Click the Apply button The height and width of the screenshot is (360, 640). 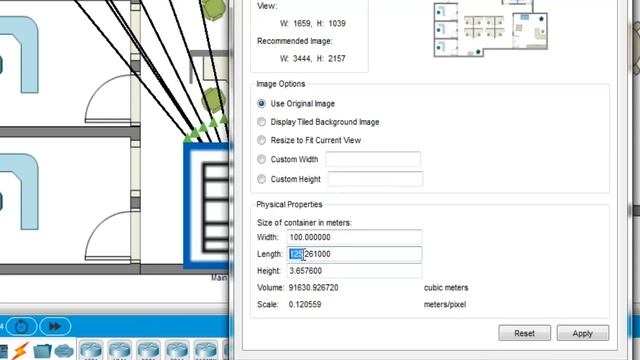point(582,333)
